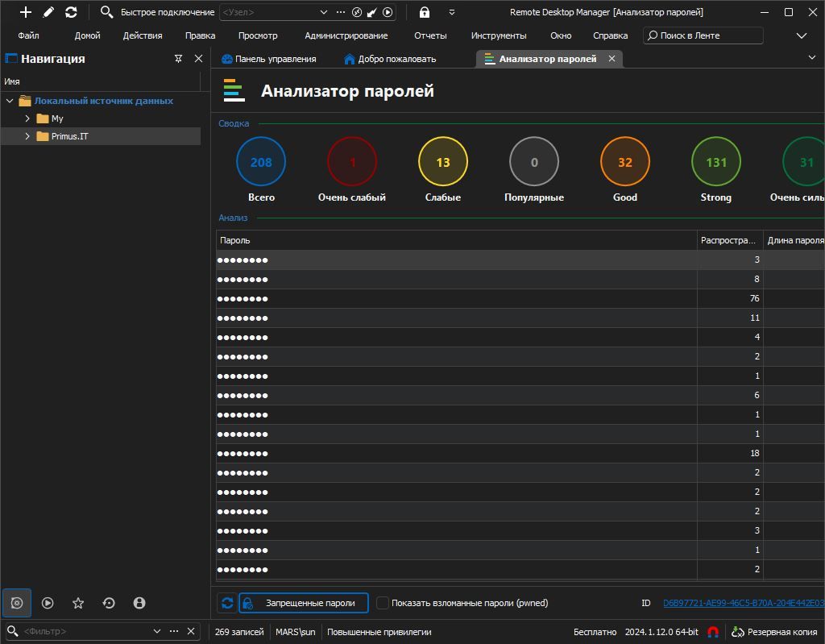Open the Просмотр ribbon tab
The height and width of the screenshot is (644, 825).
point(258,35)
